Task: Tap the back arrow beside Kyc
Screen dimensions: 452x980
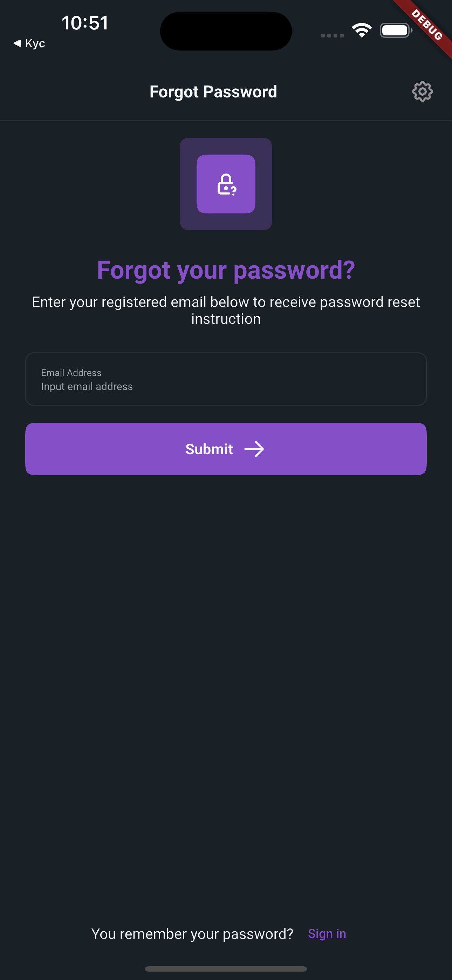Action: coord(17,43)
